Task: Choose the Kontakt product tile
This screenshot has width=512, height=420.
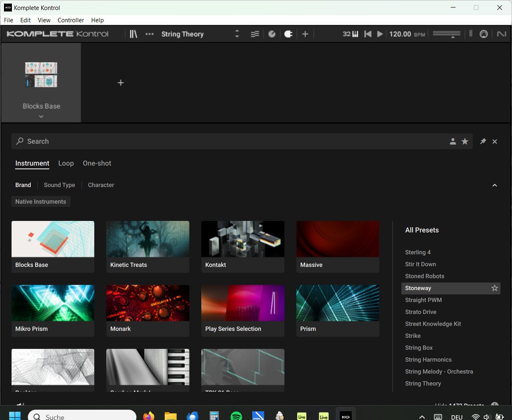Action: pos(243,247)
